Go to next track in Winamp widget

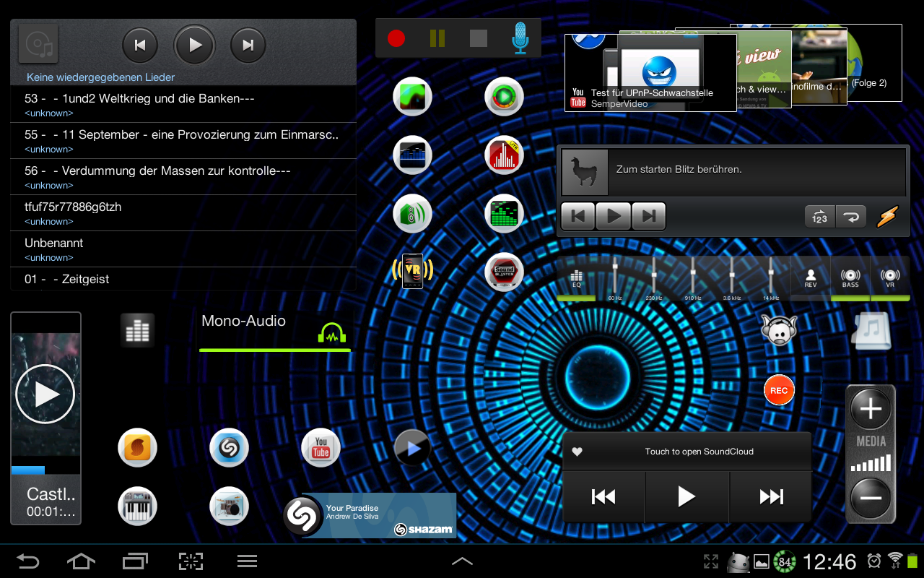pos(648,216)
